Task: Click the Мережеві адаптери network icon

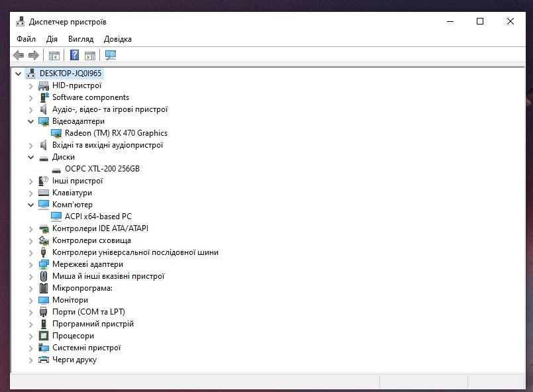Action: [x=44, y=264]
